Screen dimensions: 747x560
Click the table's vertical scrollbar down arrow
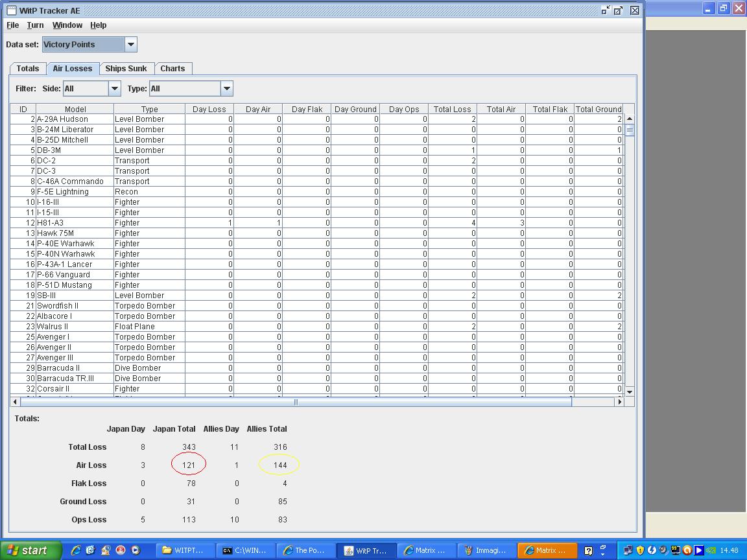click(x=630, y=392)
